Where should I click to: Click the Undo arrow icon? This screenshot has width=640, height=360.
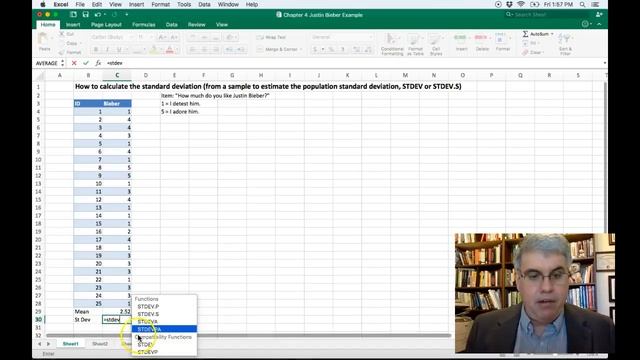click(x=98, y=14)
